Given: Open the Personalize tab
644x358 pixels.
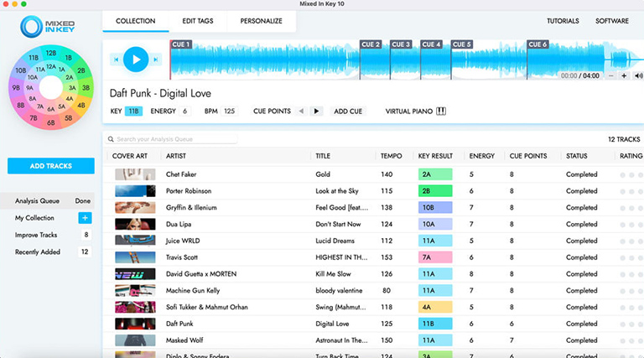Looking at the screenshot, I should pos(261,20).
